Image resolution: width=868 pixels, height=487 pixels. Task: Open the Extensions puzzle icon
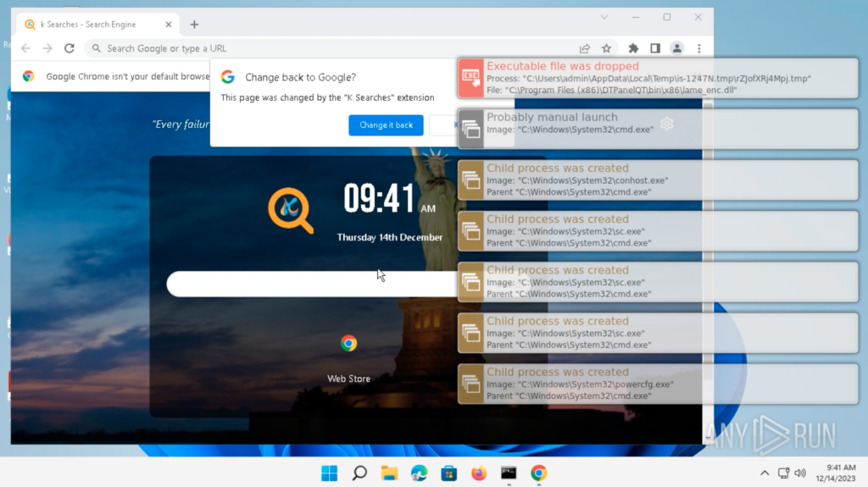(x=633, y=48)
